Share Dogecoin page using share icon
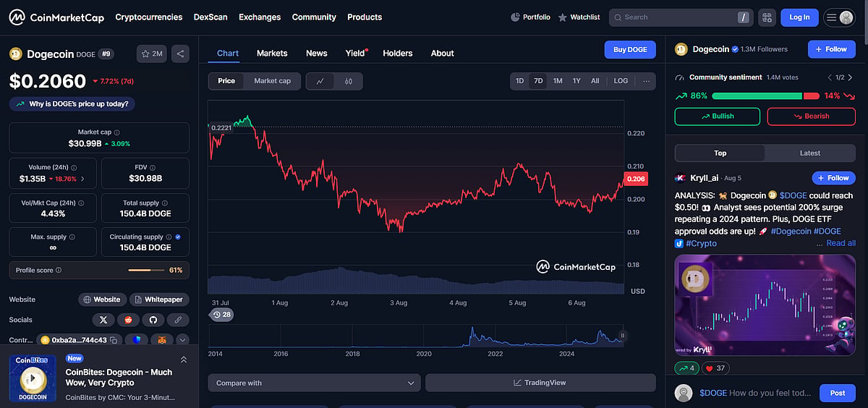The image size is (868, 408). pos(180,54)
